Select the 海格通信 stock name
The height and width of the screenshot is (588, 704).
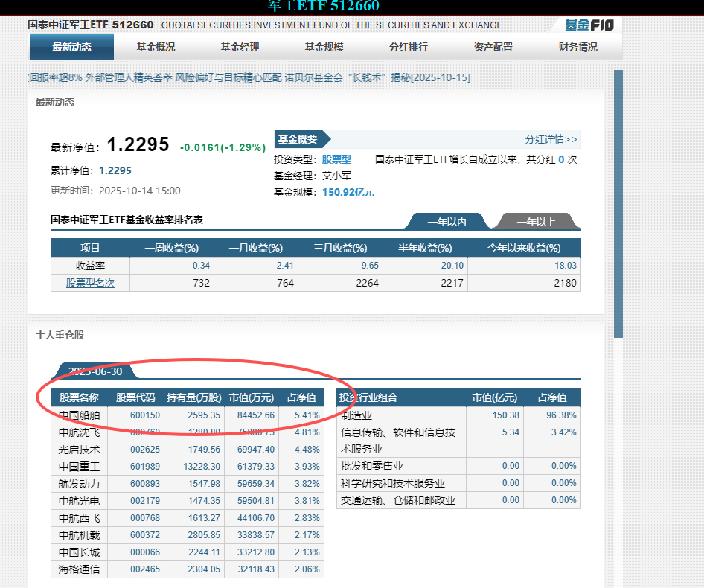pos(79,569)
